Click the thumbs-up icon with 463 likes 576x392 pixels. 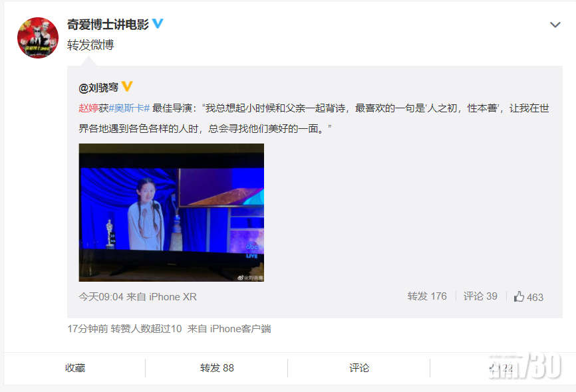(519, 296)
